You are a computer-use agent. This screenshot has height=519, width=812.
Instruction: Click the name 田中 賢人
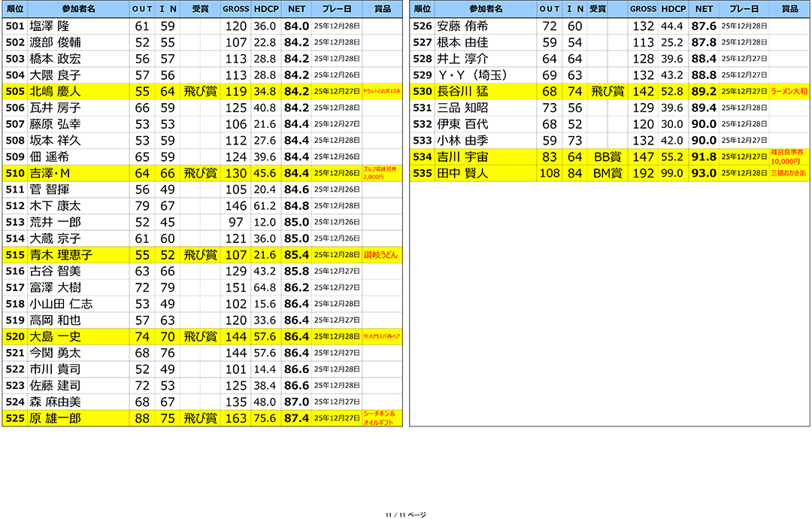coord(462,173)
